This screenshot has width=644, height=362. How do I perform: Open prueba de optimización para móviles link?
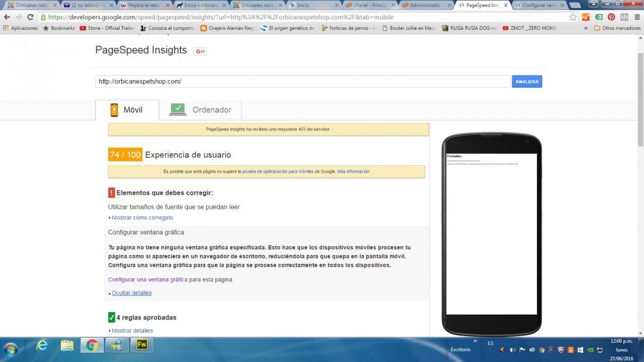(x=278, y=171)
